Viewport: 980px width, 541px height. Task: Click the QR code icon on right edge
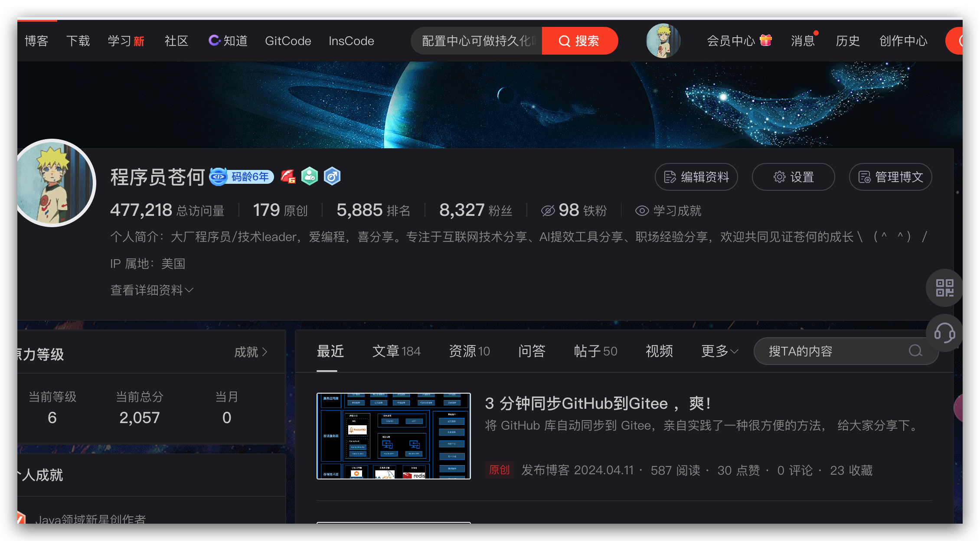pyautogui.click(x=944, y=287)
